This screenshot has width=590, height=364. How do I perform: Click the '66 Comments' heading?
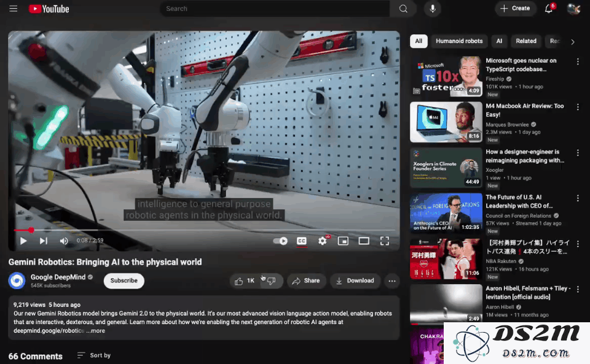pyautogui.click(x=36, y=356)
